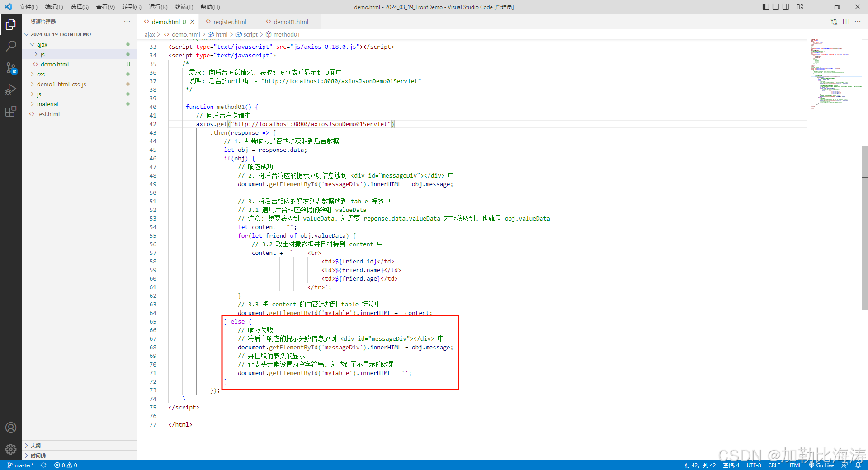
Task: Open Explorer panel More Actions ellipsis
Action: (x=127, y=22)
